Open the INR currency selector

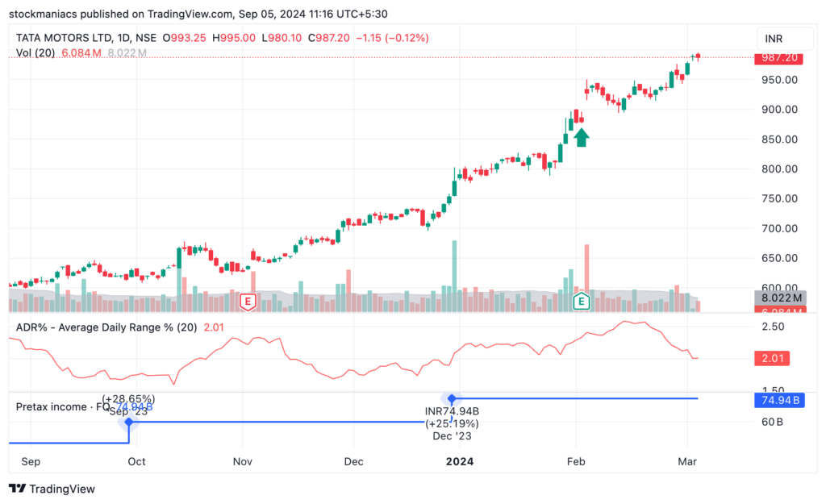[x=784, y=39]
